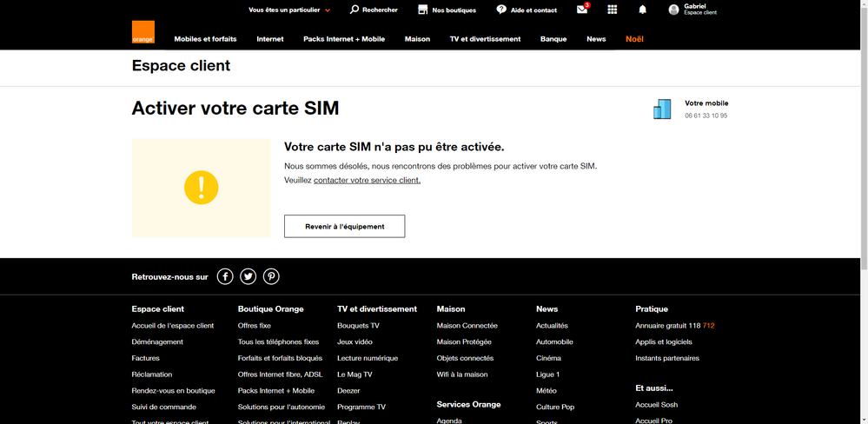
Task: Open Déménagement footer link
Action: click(157, 342)
